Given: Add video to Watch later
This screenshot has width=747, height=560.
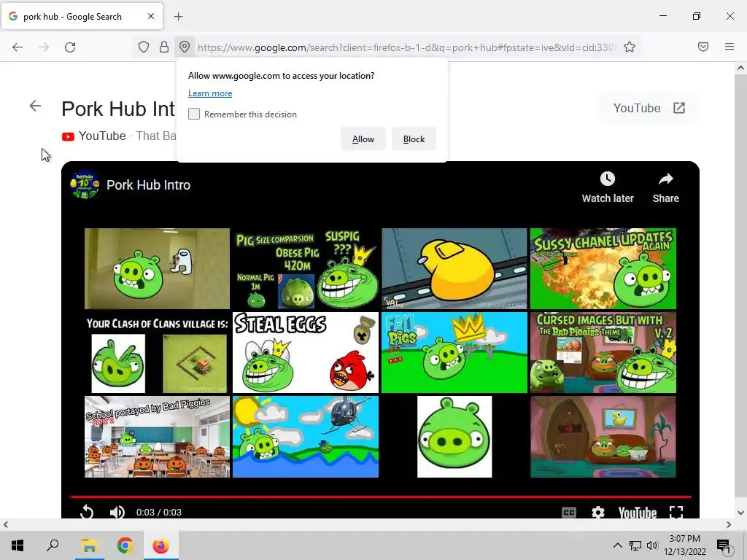Looking at the screenshot, I should click(608, 187).
